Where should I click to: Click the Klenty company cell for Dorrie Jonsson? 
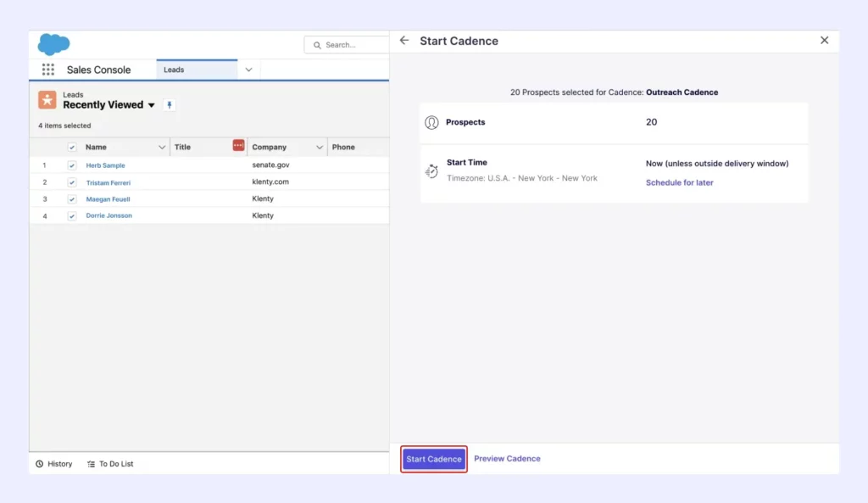coord(263,215)
